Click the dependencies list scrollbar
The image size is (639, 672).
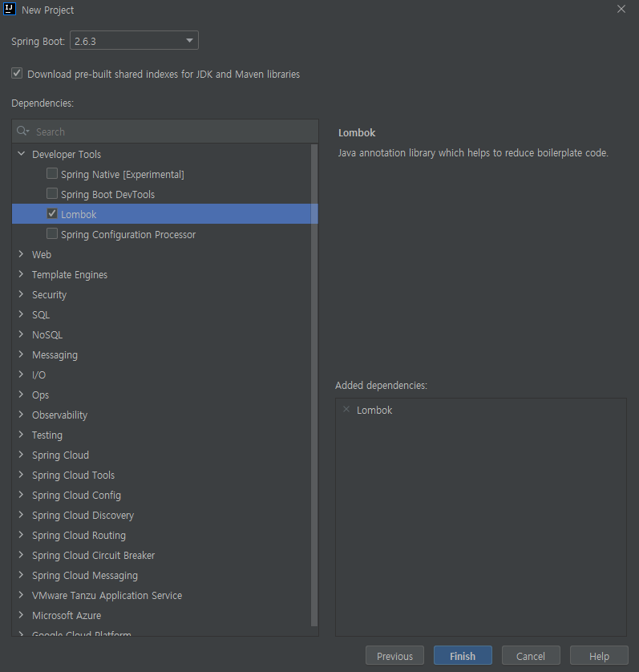click(x=314, y=385)
